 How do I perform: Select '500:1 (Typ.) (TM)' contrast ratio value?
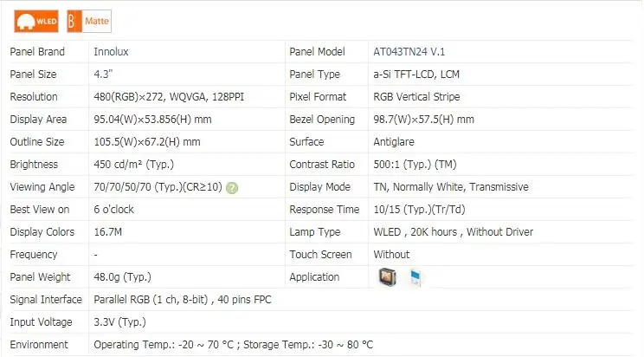pos(415,165)
